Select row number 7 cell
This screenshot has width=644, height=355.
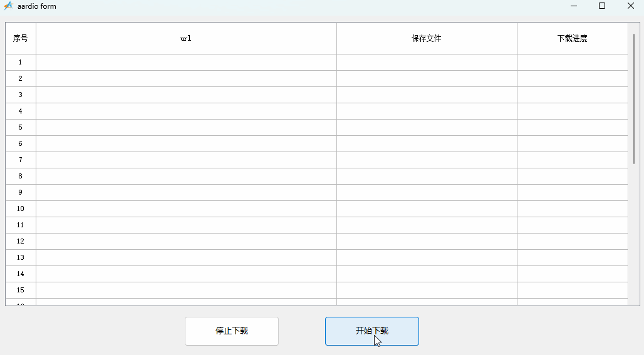(x=21, y=160)
